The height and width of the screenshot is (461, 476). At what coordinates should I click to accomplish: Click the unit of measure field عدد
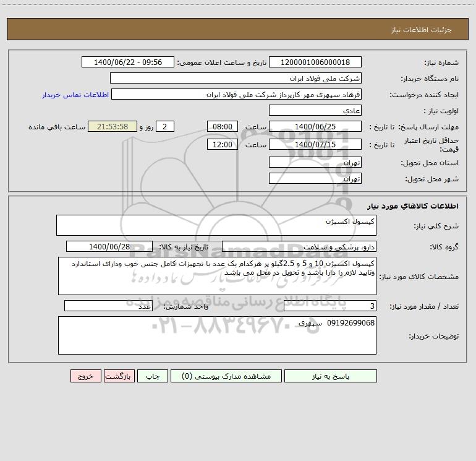pyautogui.click(x=108, y=306)
